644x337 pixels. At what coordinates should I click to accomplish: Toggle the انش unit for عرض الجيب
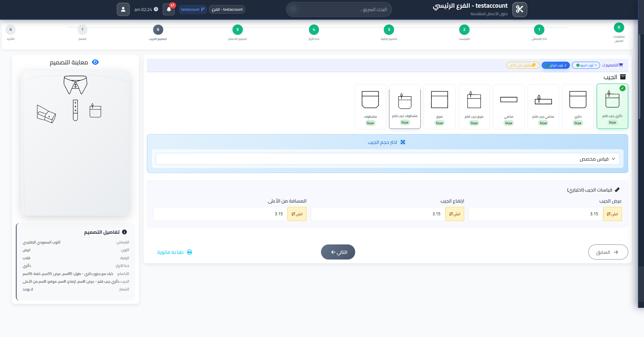click(x=612, y=214)
